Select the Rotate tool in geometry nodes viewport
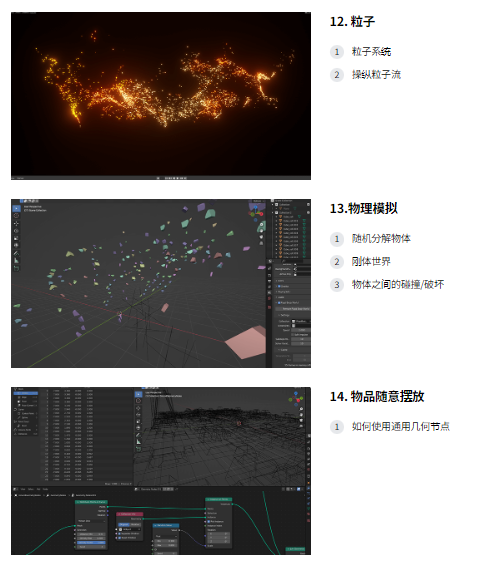Screen dimensions: 500x568 click(138, 414)
